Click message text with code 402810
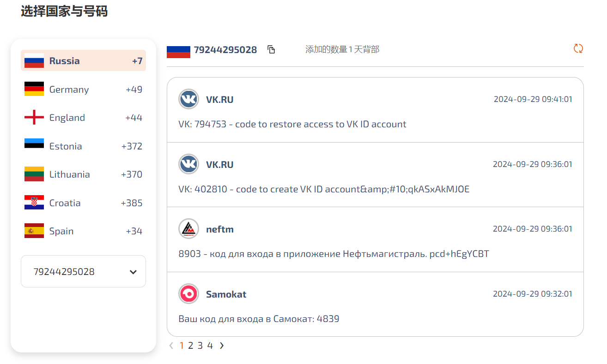 [x=324, y=189]
